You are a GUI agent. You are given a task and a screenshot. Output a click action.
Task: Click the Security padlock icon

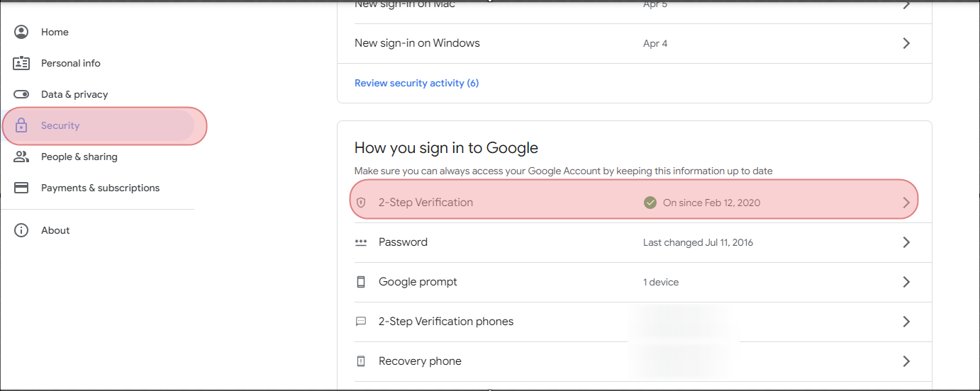[x=21, y=125]
